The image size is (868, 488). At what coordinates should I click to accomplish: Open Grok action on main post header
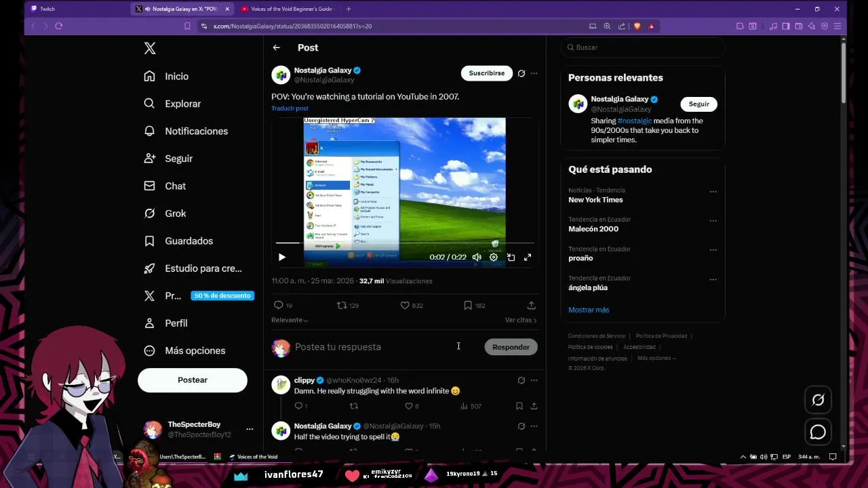[521, 73]
